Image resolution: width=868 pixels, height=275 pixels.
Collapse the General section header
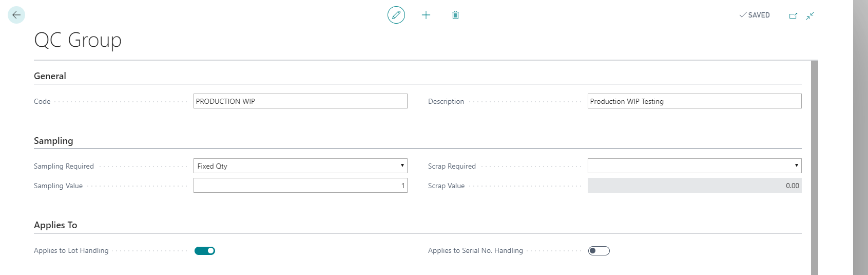pos(50,76)
